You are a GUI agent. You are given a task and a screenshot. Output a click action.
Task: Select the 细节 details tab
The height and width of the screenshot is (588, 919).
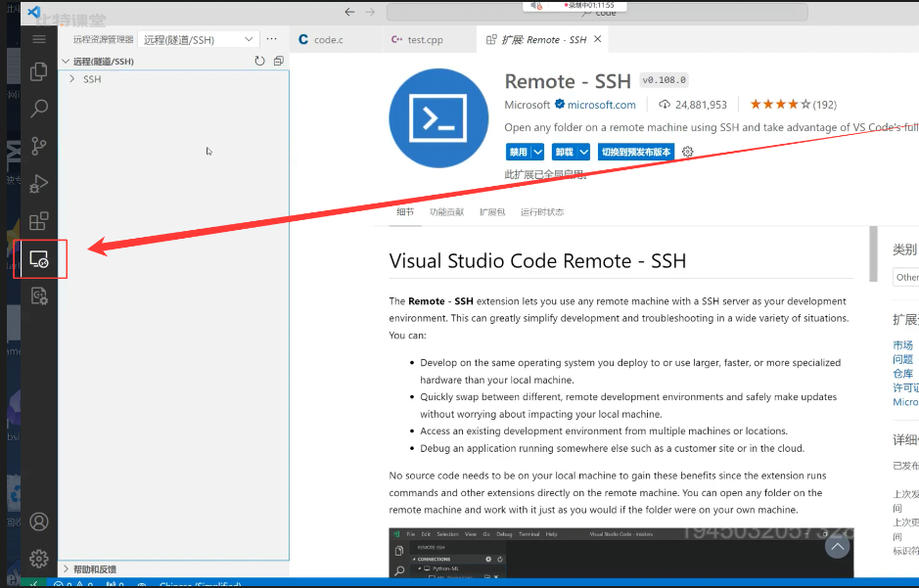405,211
